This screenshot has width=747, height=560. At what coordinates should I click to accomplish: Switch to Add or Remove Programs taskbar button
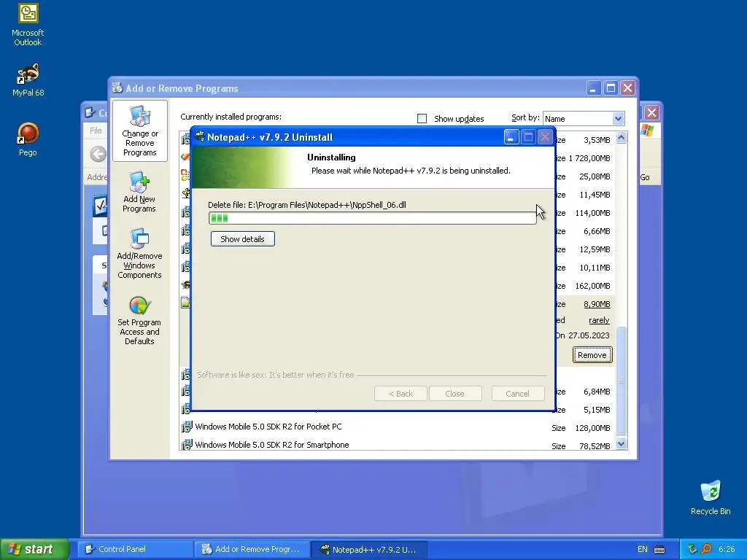[252, 550]
